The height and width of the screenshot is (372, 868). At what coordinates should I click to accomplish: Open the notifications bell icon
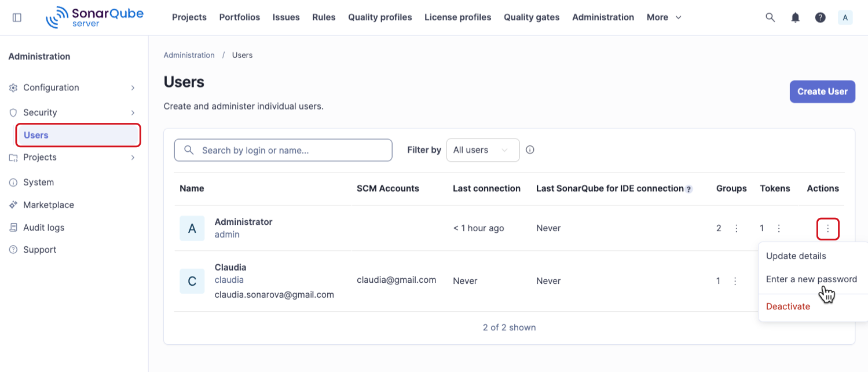(x=796, y=17)
